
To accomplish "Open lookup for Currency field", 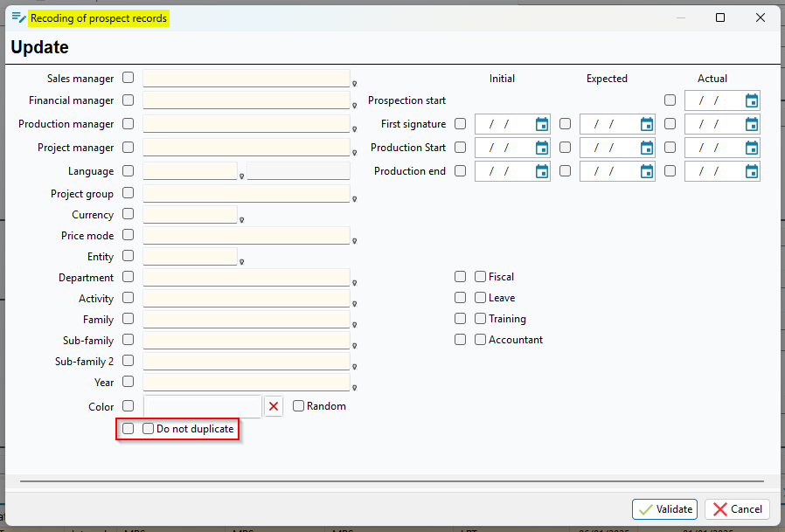I will tap(242, 220).
